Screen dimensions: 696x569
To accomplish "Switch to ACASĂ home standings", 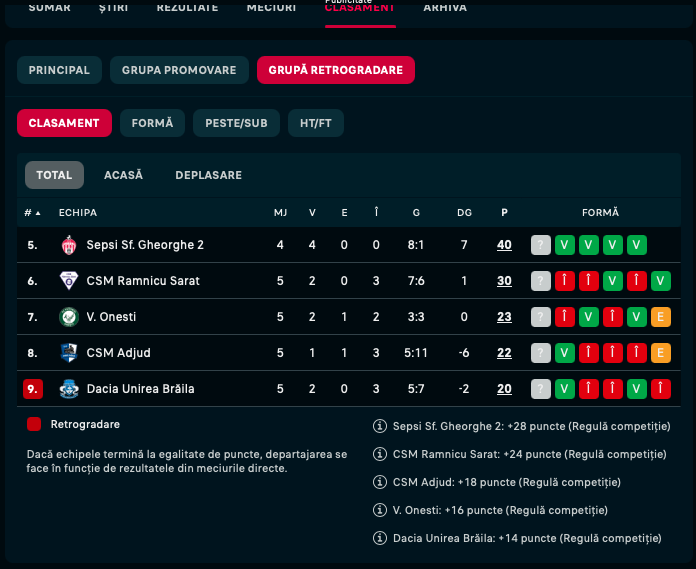I will coord(123,175).
